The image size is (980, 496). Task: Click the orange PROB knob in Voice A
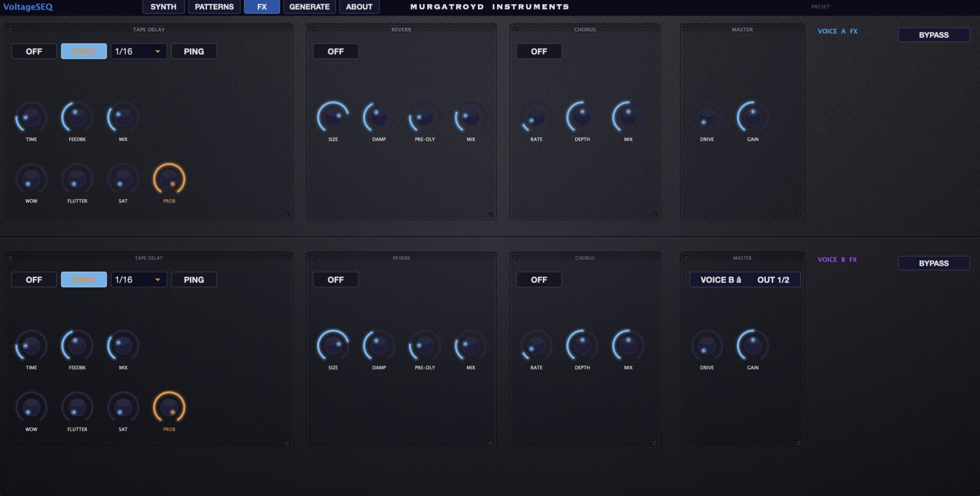click(x=169, y=179)
